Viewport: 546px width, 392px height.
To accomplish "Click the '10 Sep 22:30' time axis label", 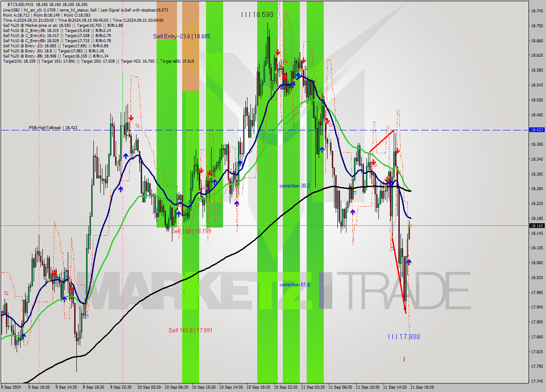I will point(285,387).
